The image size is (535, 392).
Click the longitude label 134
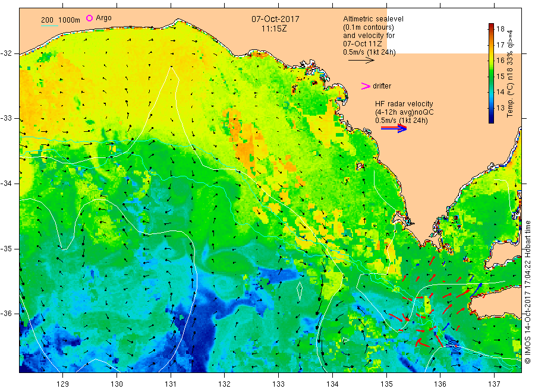pos(332,384)
